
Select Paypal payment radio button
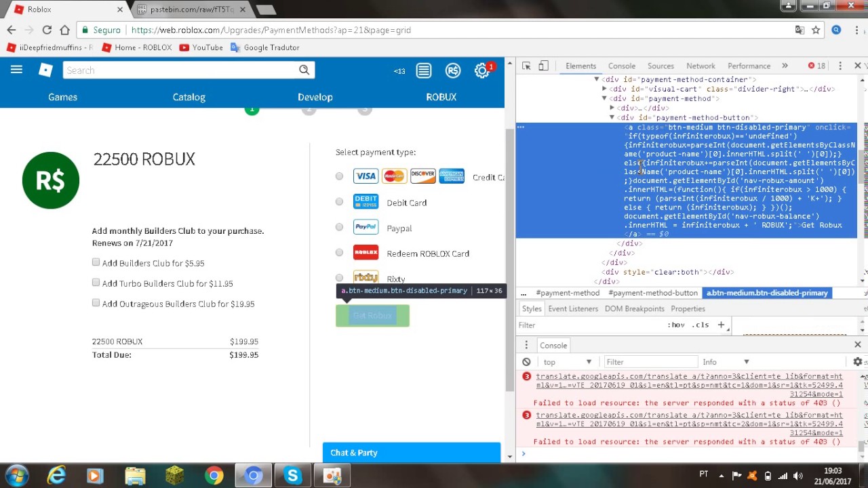pos(339,228)
